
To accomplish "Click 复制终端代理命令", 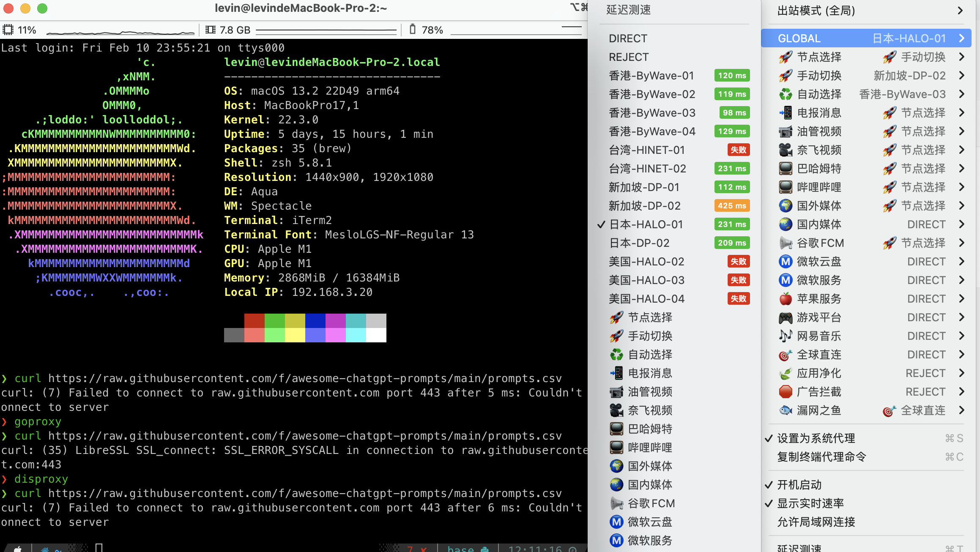I will pyautogui.click(x=821, y=457).
